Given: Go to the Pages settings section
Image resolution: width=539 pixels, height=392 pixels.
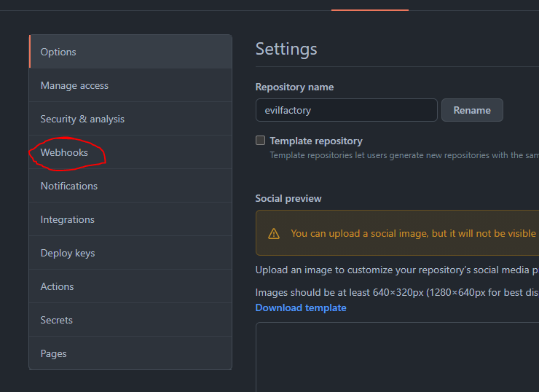Looking at the screenshot, I should pyautogui.click(x=54, y=353).
